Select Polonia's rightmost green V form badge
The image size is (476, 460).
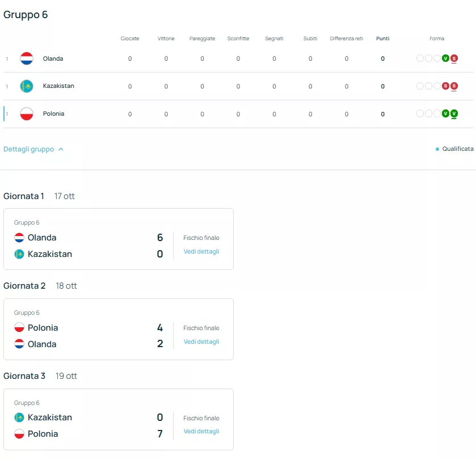pyautogui.click(x=454, y=114)
